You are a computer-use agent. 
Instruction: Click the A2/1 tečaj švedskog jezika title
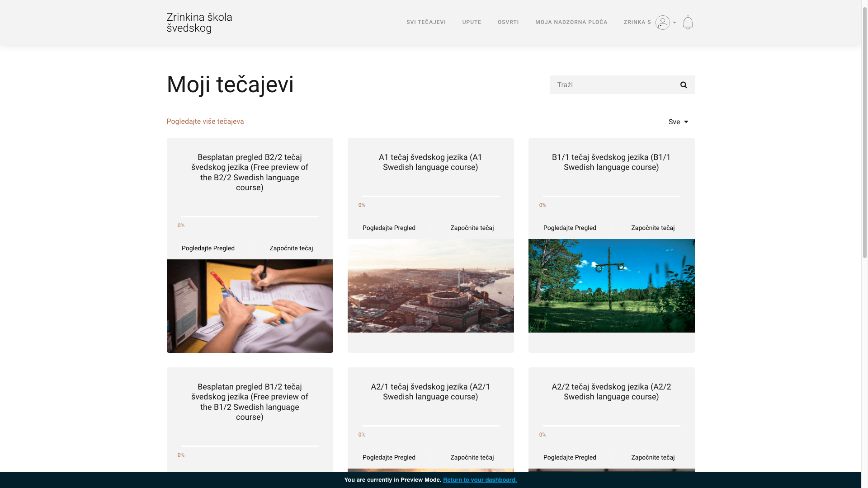(431, 392)
